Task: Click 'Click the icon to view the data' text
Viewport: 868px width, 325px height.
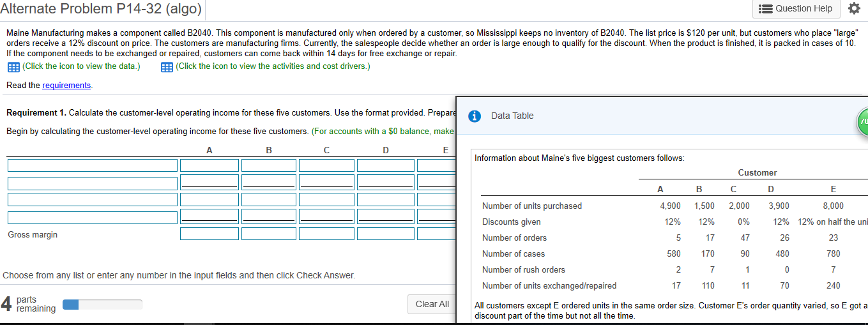Action: (80, 66)
